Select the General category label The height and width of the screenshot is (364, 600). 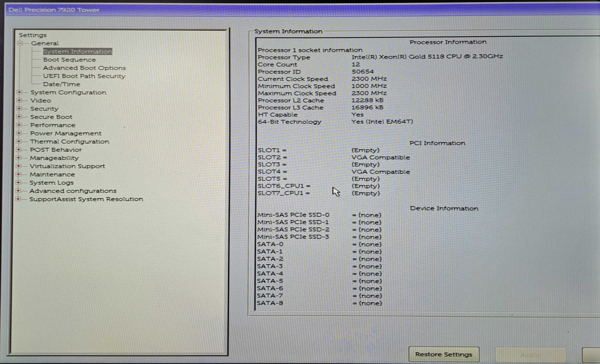(45, 43)
